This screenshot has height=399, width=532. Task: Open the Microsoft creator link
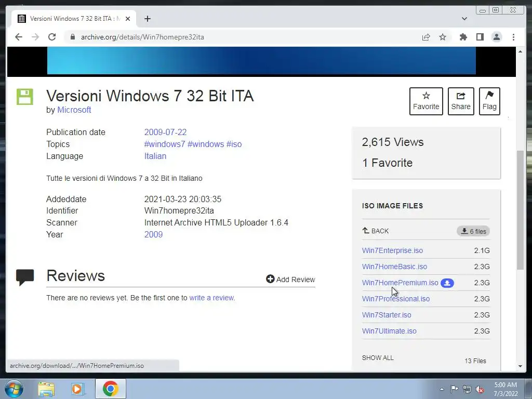click(74, 110)
